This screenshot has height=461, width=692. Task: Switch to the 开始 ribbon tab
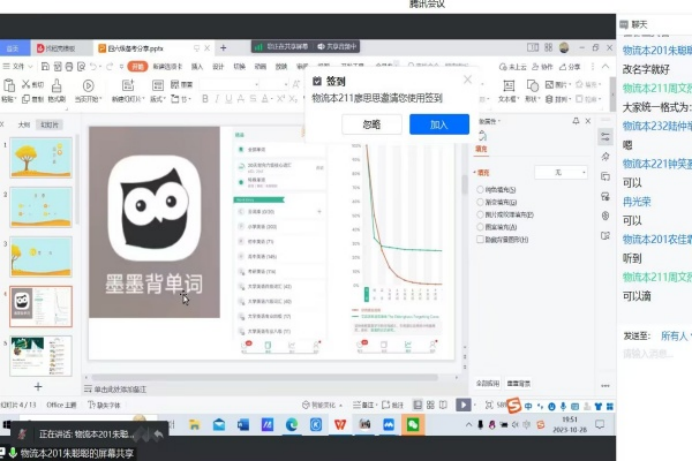(138, 66)
